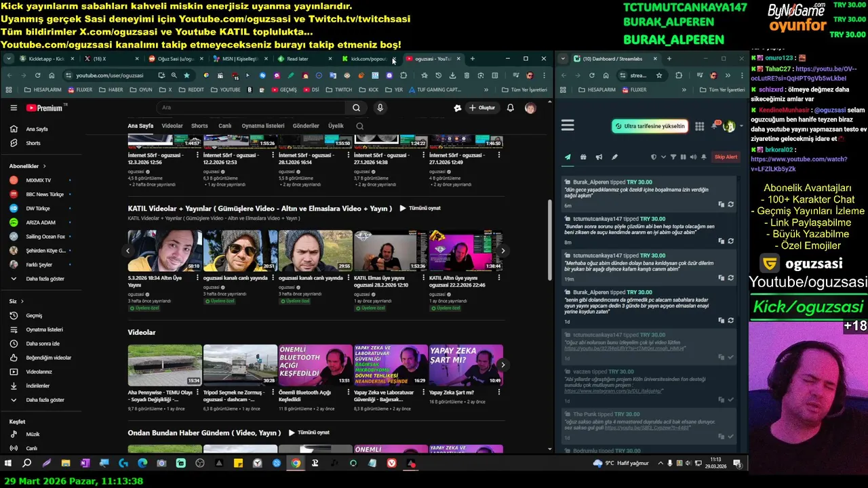Show more bookmarks with the chevron
The height and width of the screenshot is (488, 868).
486,89
